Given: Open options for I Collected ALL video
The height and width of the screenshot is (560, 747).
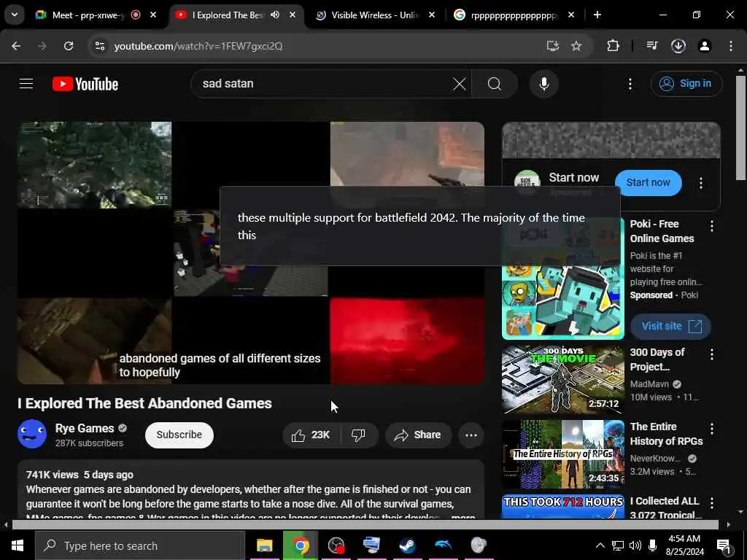Looking at the screenshot, I should (x=712, y=503).
